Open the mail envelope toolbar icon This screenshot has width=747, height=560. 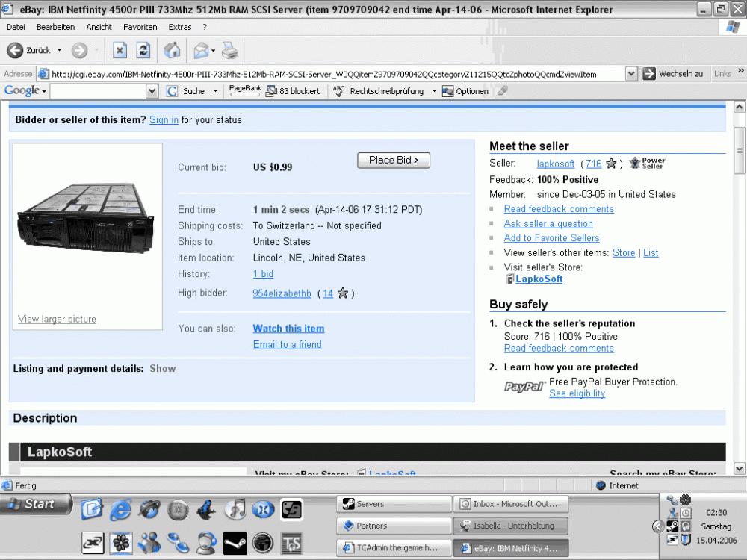(x=201, y=50)
